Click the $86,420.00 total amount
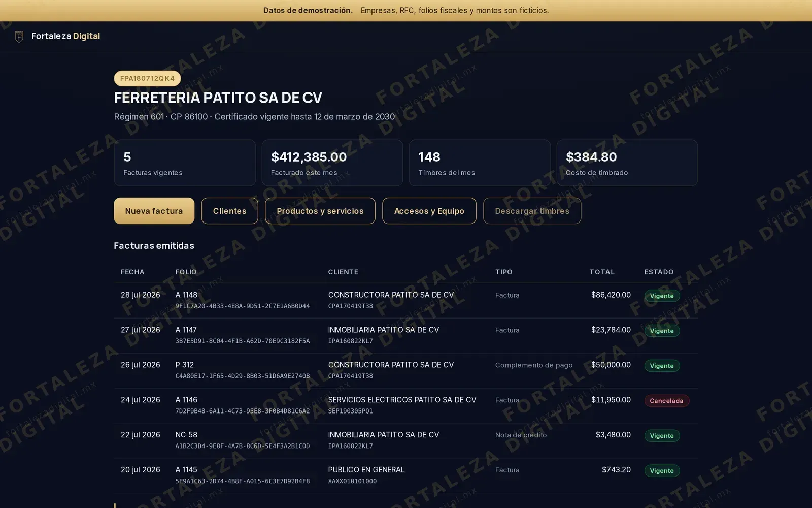Image resolution: width=812 pixels, height=508 pixels. 611,295
